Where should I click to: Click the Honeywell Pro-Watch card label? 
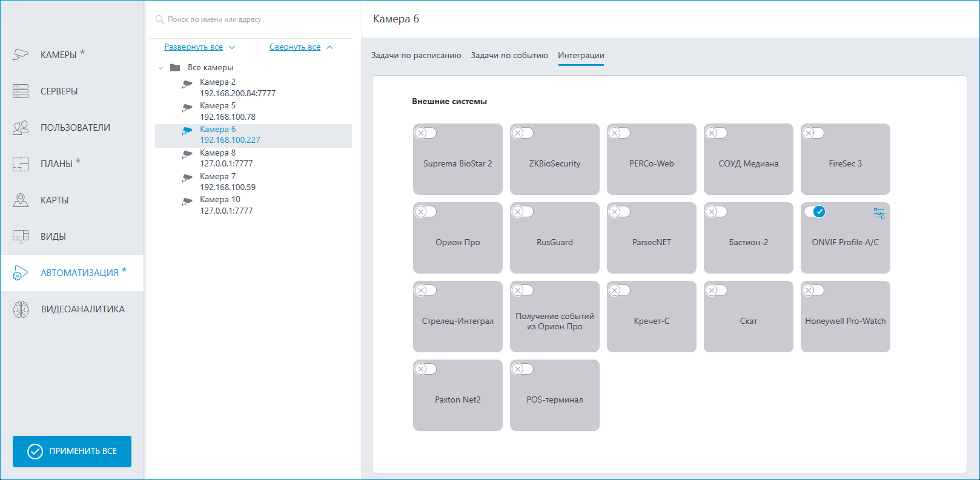pos(846,321)
